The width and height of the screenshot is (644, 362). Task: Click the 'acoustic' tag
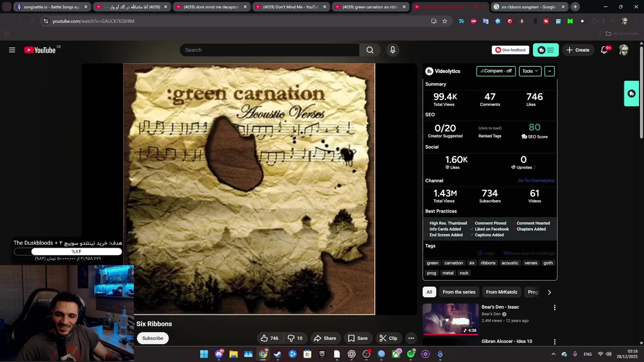point(510,263)
